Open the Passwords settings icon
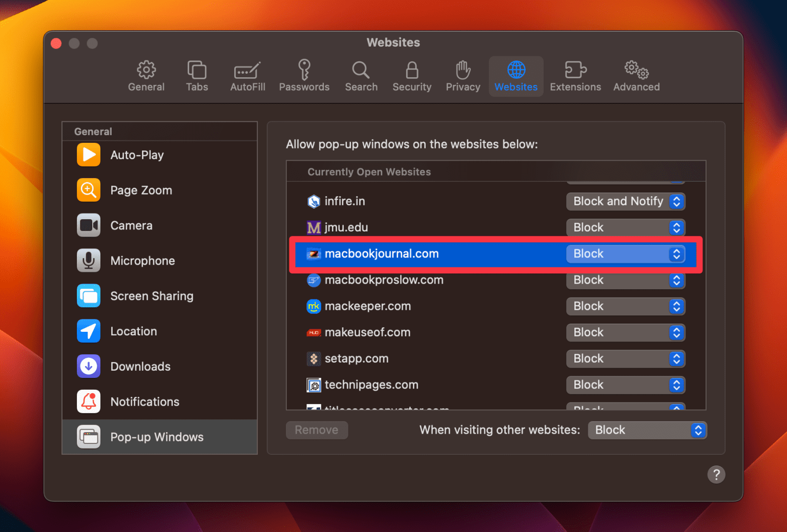 304,75
